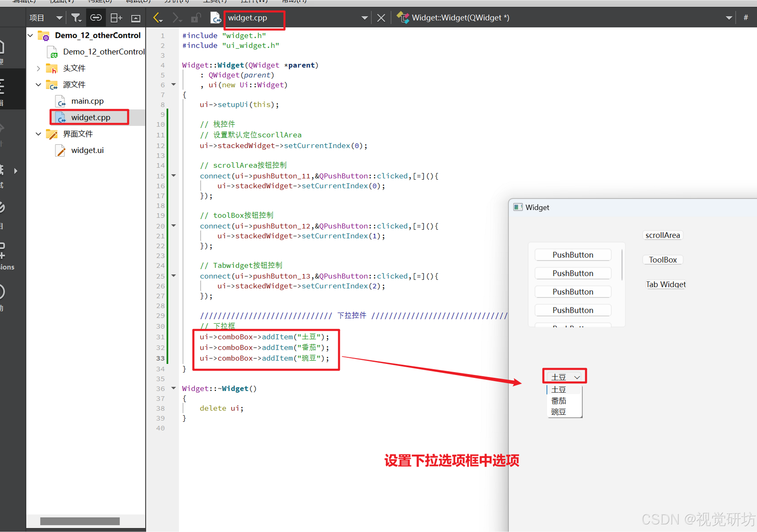Select 番茄 from the combo box list
This screenshot has width=757, height=532.
point(558,401)
